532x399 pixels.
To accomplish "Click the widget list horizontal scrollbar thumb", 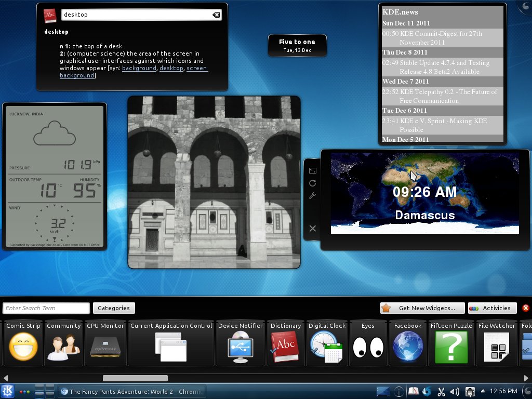I will [x=135, y=378].
